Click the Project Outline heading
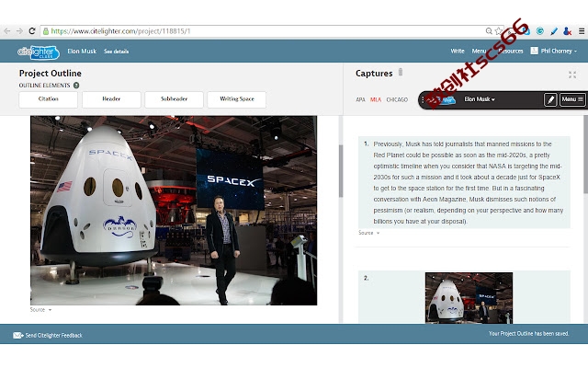588x368 pixels. pyautogui.click(x=51, y=74)
